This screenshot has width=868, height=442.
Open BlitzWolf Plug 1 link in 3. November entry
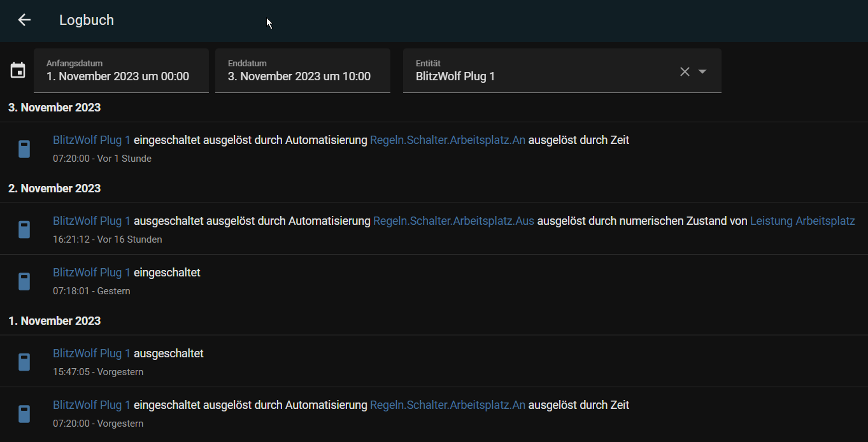pos(92,140)
